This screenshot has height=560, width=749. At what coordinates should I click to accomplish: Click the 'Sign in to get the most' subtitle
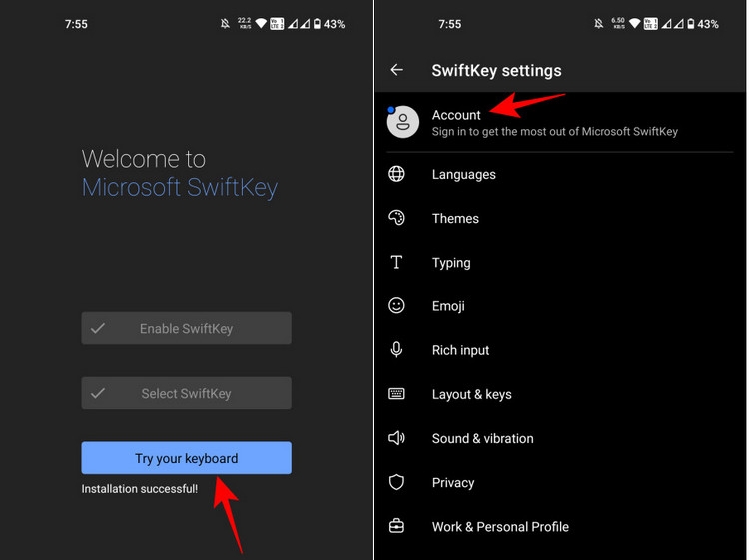click(555, 132)
